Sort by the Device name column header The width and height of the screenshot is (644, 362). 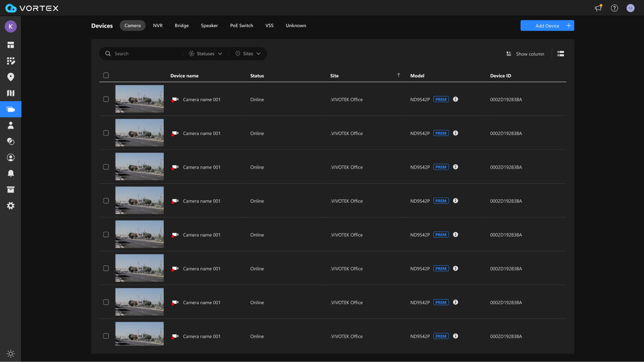[184, 76]
